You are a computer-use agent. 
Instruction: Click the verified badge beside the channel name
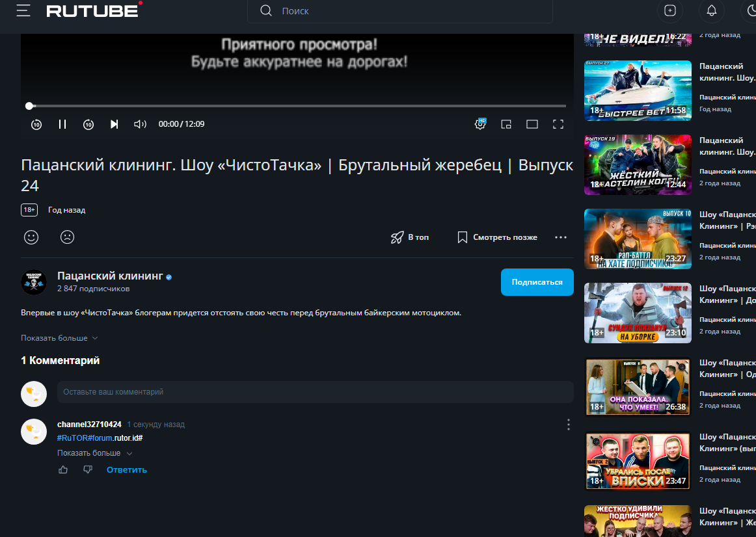tap(169, 277)
